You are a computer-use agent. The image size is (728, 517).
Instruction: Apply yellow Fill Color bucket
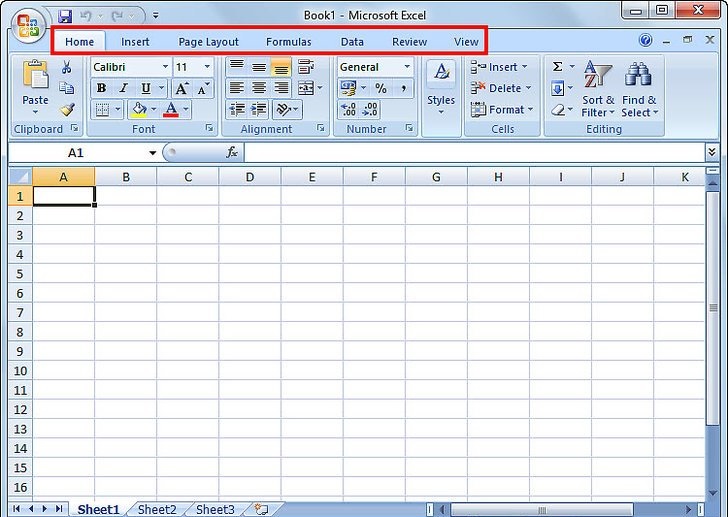(x=139, y=110)
